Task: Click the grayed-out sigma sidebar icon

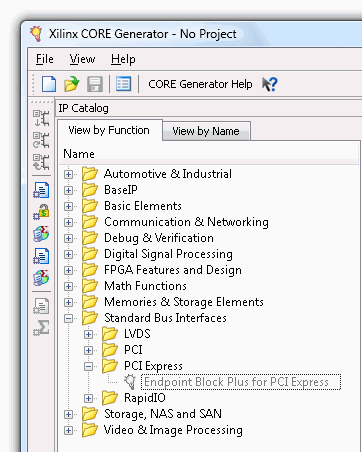Action: [x=41, y=328]
